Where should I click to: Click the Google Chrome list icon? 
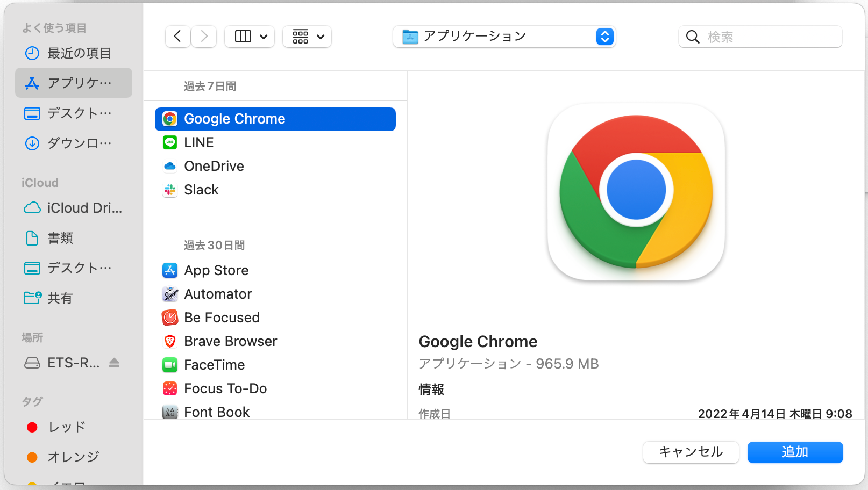(170, 119)
